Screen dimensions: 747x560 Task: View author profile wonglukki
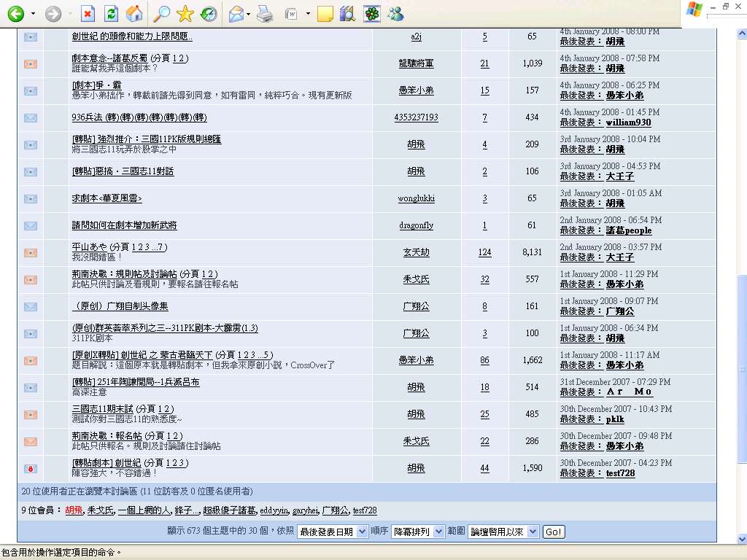click(x=417, y=198)
